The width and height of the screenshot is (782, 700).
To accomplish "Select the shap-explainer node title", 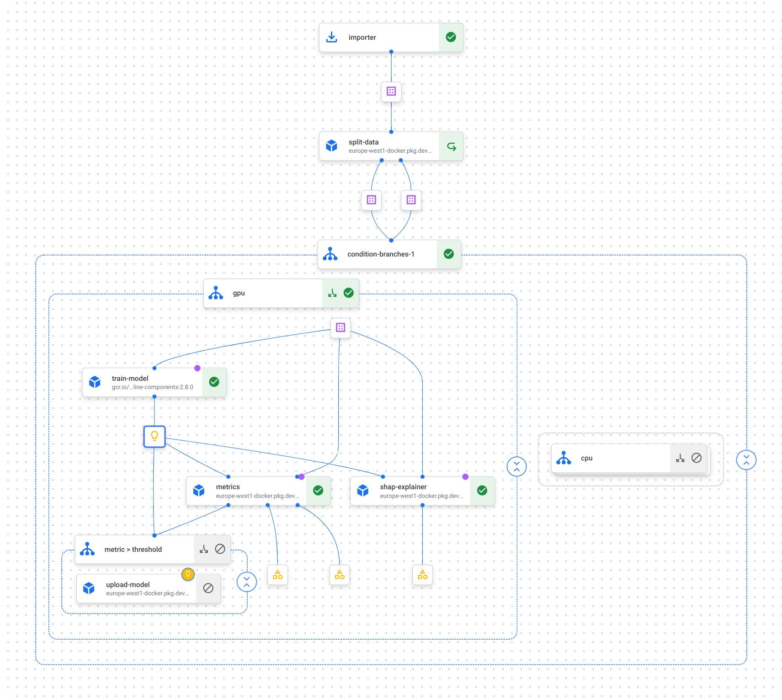I will (x=404, y=487).
